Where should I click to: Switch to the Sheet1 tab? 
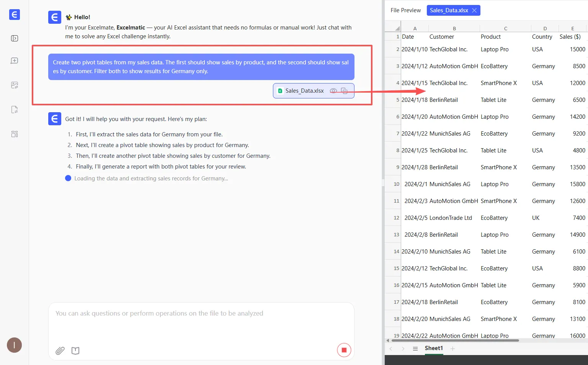point(434,348)
